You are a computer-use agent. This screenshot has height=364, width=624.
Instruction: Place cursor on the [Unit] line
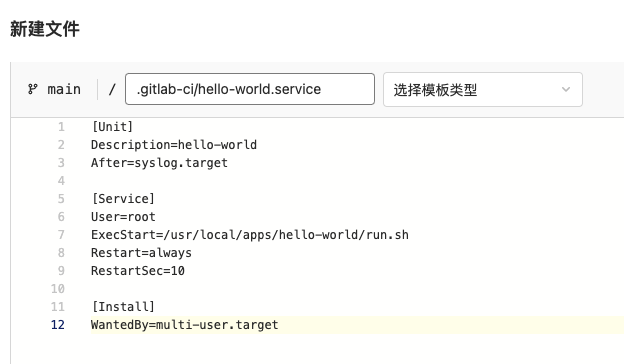click(112, 127)
